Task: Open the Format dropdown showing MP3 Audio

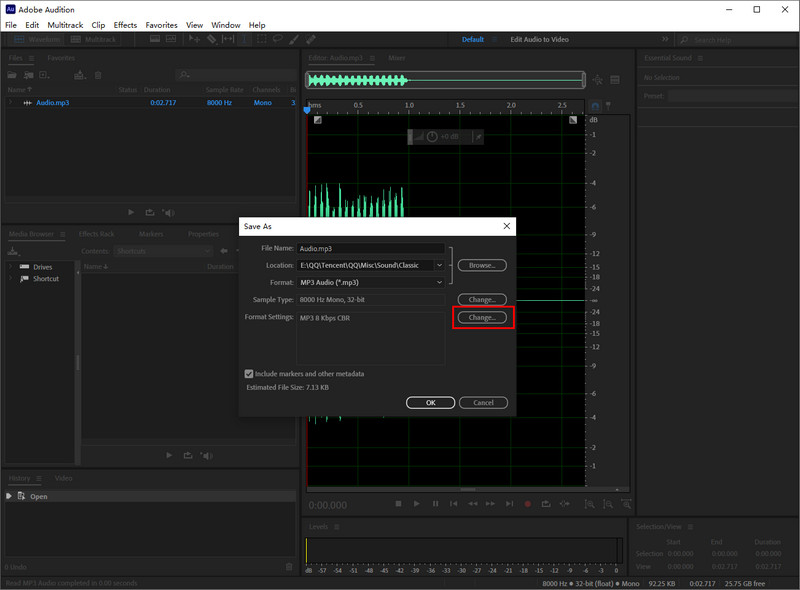Action: point(370,282)
